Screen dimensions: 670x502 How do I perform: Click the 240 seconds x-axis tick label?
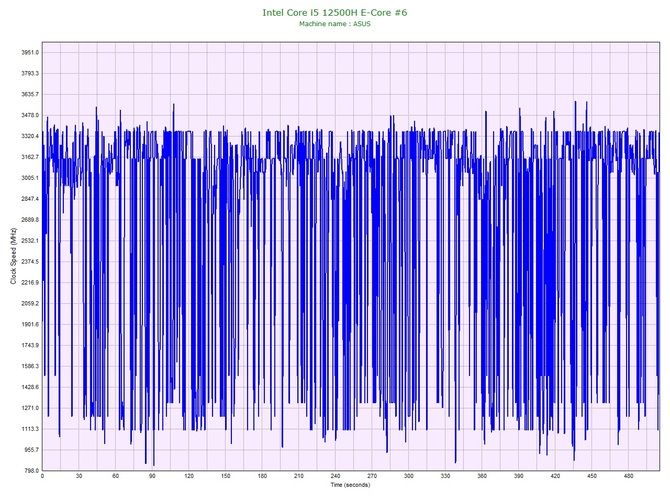tap(335, 476)
